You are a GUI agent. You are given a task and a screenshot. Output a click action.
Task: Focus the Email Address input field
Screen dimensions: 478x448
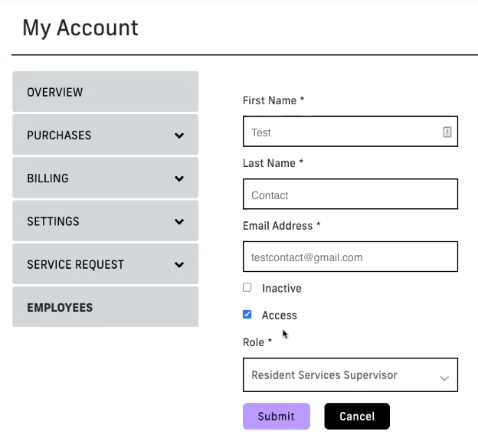[350, 257]
